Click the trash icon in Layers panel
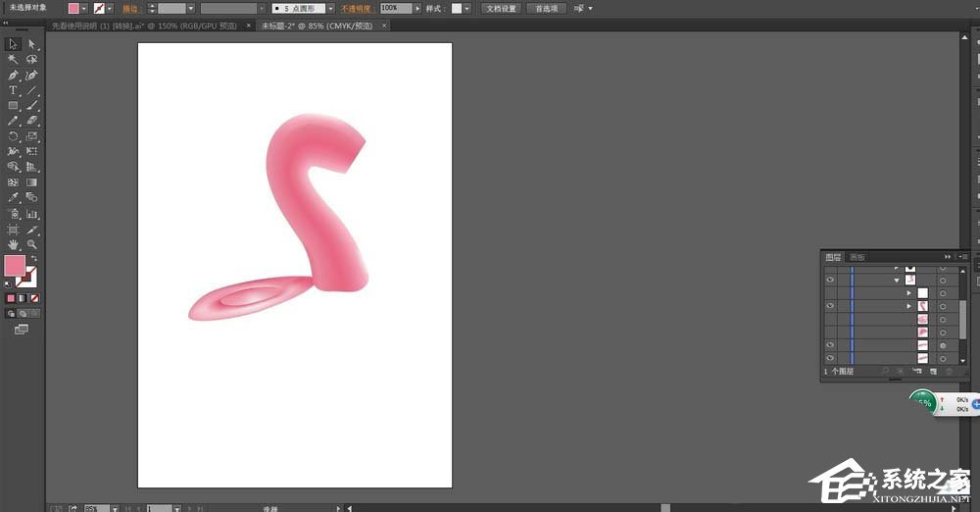This screenshot has width=980, height=512. (948, 372)
